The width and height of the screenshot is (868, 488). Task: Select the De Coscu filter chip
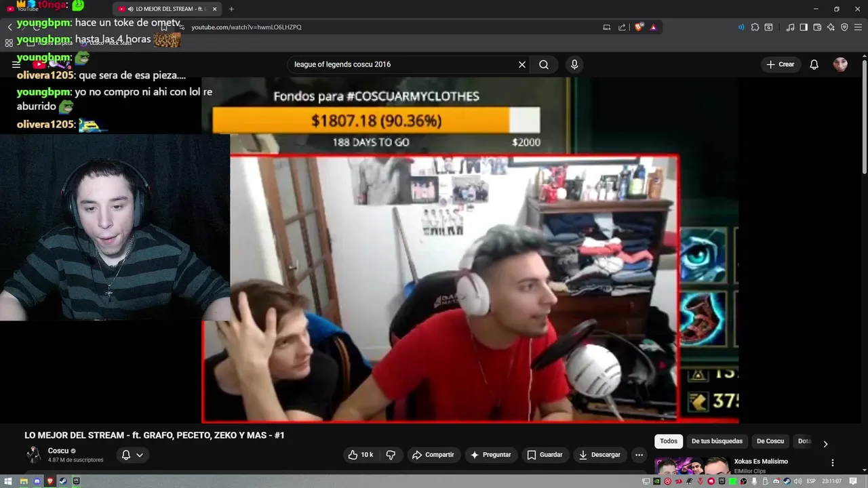[x=770, y=441]
